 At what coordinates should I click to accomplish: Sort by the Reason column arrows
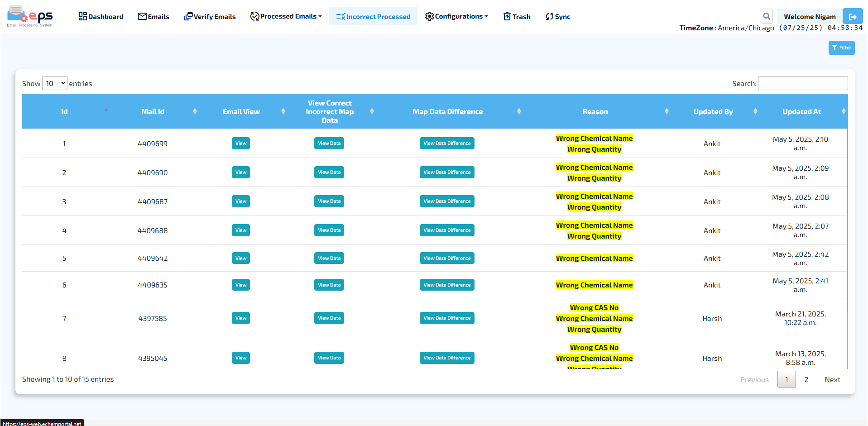click(x=666, y=111)
